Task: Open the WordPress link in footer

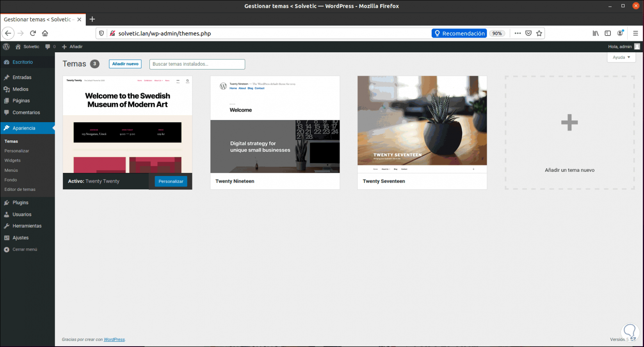Action: tap(114, 340)
